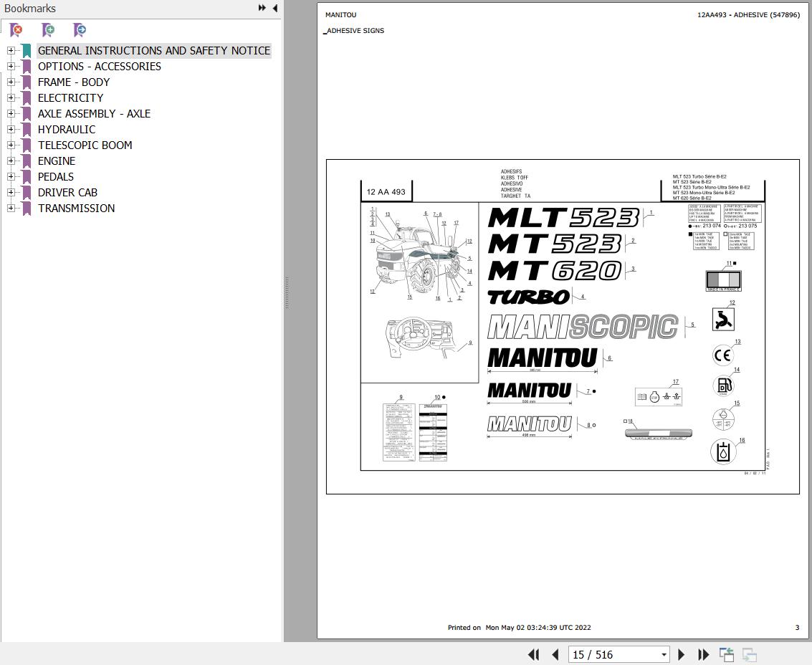Click the HYDRAULIC bookmark ribbon icon
Screen dimensions: 812x665
(x=27, y=130)
